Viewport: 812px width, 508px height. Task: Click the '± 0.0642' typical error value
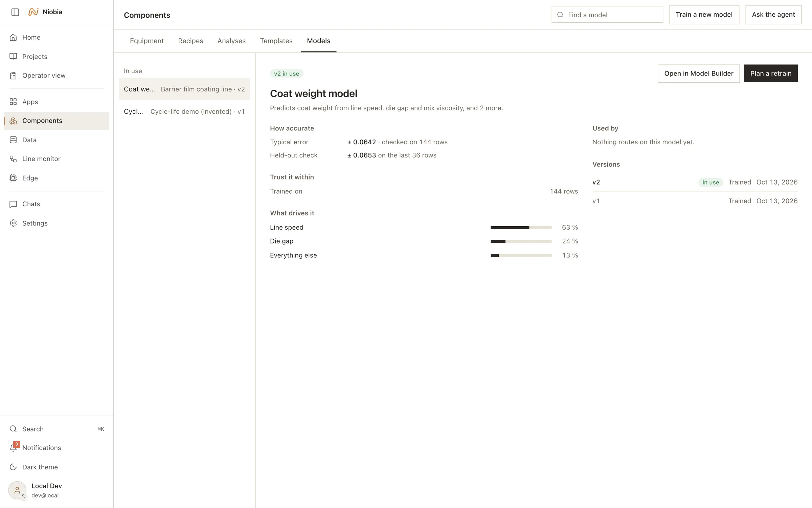click(361, 142)
